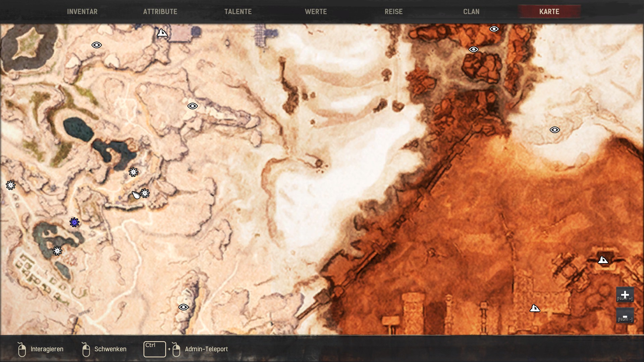Zoom out with the minus button
This screenshot has height=362, width=644.
[625, 316]
